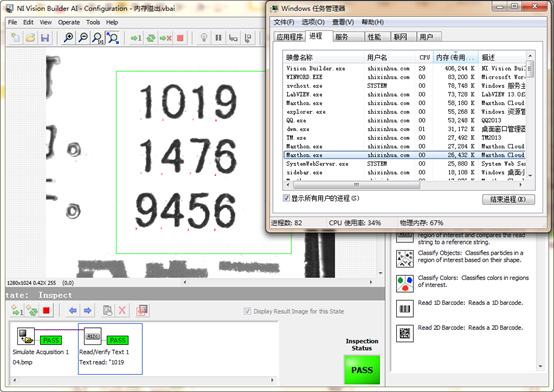Open the Operate menu
The height and width of the screenshot is (392, 554).
[69, 22]
